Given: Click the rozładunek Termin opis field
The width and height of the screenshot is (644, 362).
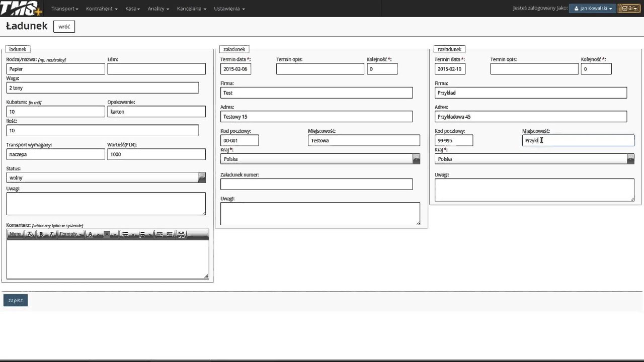Looking at the screenshot, I should (534, 69).
